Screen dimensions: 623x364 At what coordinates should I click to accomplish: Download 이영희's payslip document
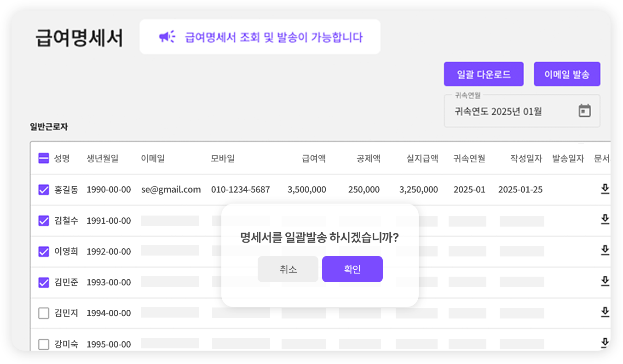click(x=605, y=250)
